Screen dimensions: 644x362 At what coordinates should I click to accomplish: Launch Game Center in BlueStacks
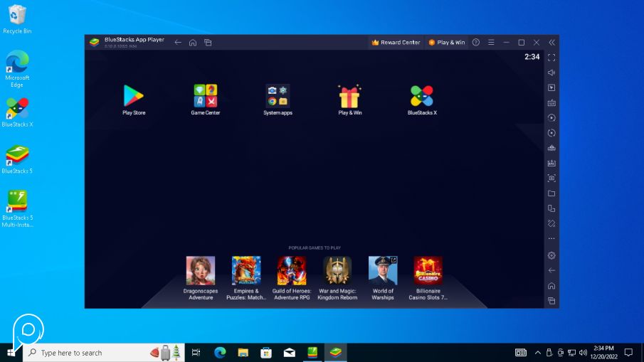point(206,100)
